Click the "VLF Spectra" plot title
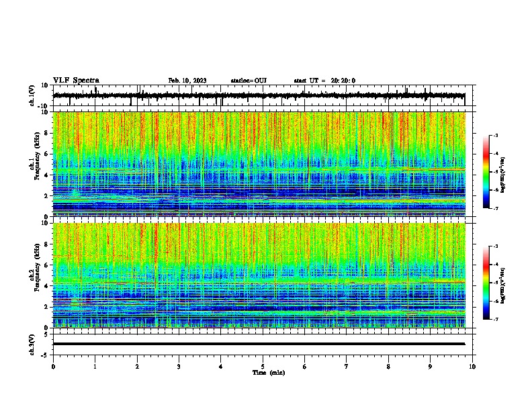 click(76, 81)
